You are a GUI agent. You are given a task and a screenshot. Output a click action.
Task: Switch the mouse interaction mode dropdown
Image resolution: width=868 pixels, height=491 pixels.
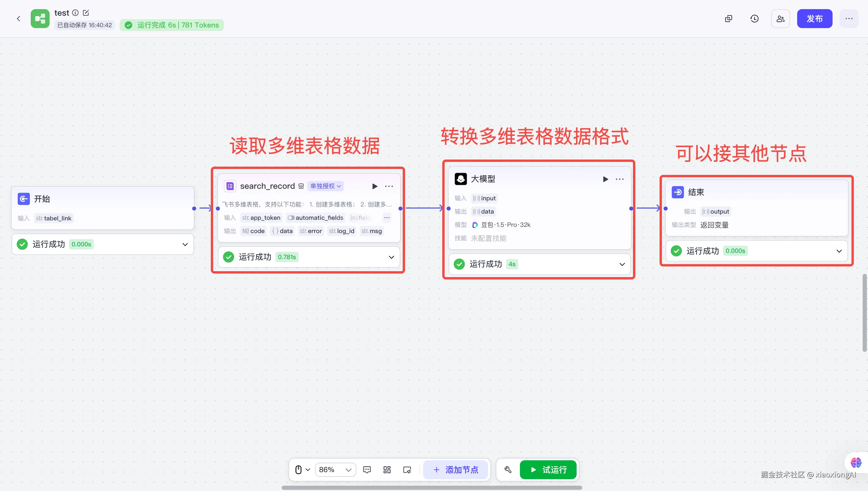click(x=302, y=470)
